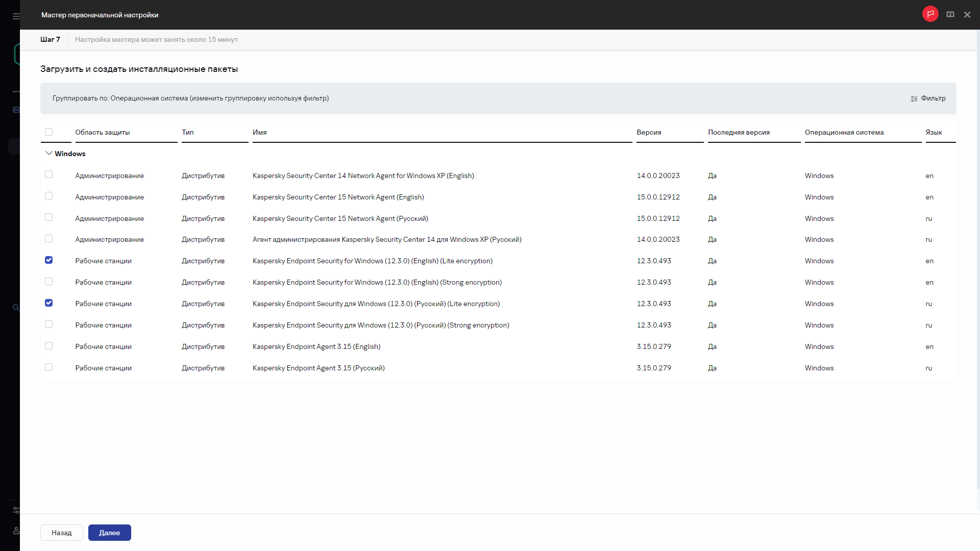Click the Далее button

click(x=109, y=533)
